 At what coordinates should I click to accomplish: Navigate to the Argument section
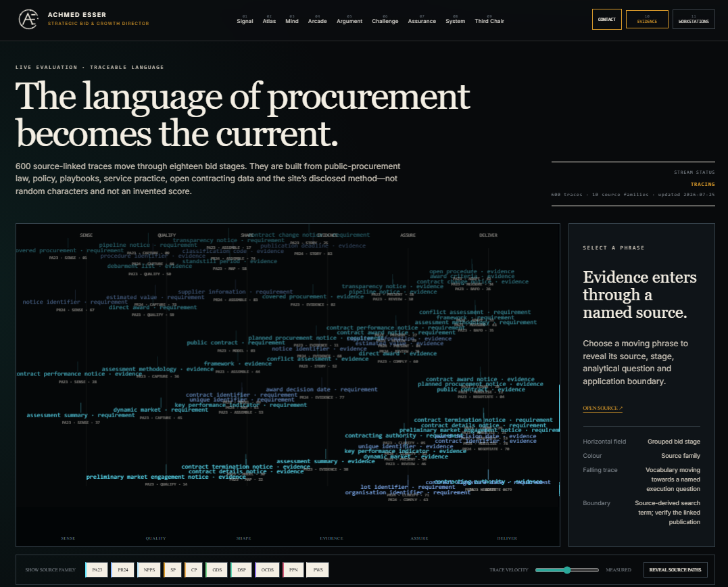pos(349,20)
